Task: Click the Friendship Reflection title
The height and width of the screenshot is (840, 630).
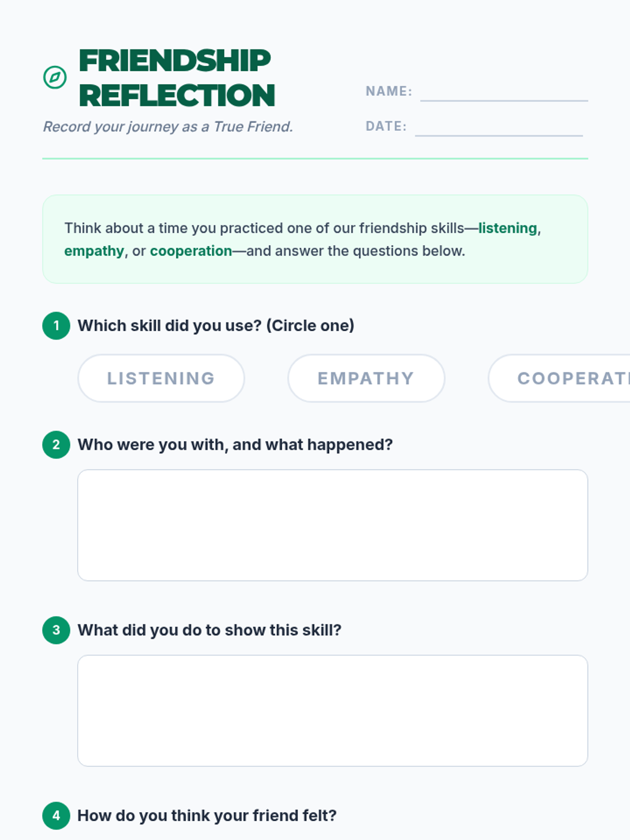Action: 176,78
